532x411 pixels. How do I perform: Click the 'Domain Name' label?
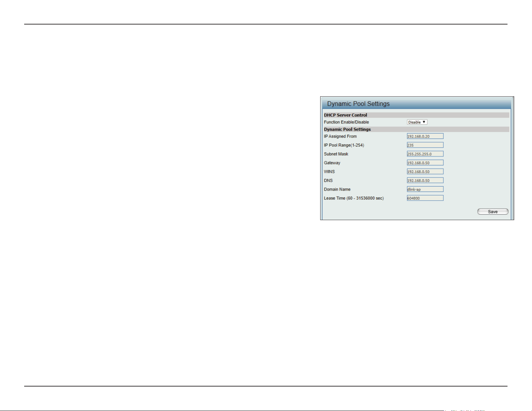point(337,189)
